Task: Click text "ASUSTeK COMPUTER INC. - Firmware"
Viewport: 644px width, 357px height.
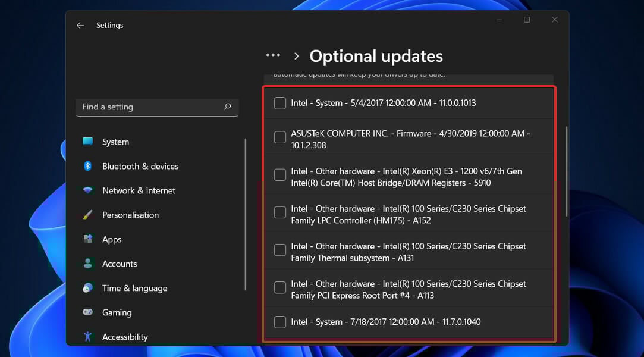Action: click(361, 133)
